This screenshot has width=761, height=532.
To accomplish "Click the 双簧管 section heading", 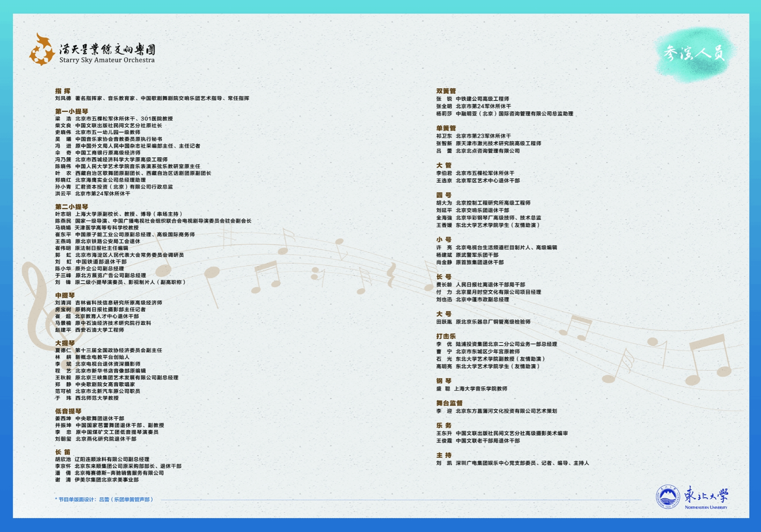I will tap(446, 91).
